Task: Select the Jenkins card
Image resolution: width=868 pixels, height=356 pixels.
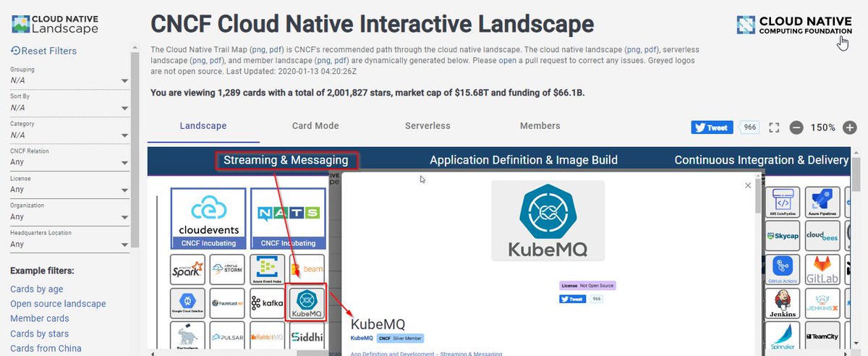Action: [784, 303]
